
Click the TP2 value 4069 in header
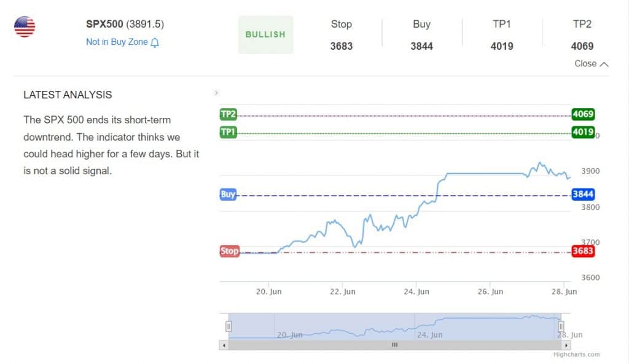[x=582, y=46]
